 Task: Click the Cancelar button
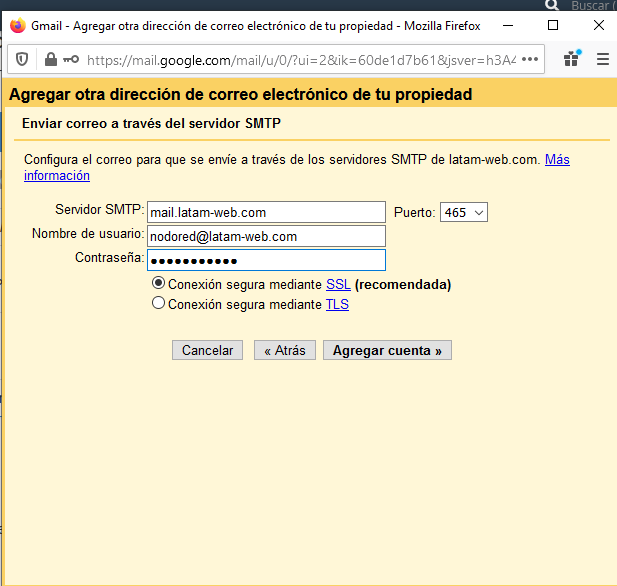point(207,350)
